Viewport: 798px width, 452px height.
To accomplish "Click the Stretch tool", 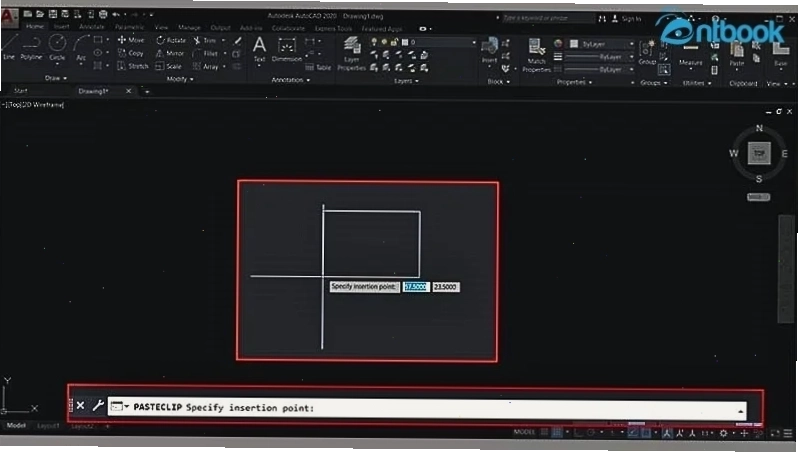I will (133, 66).
